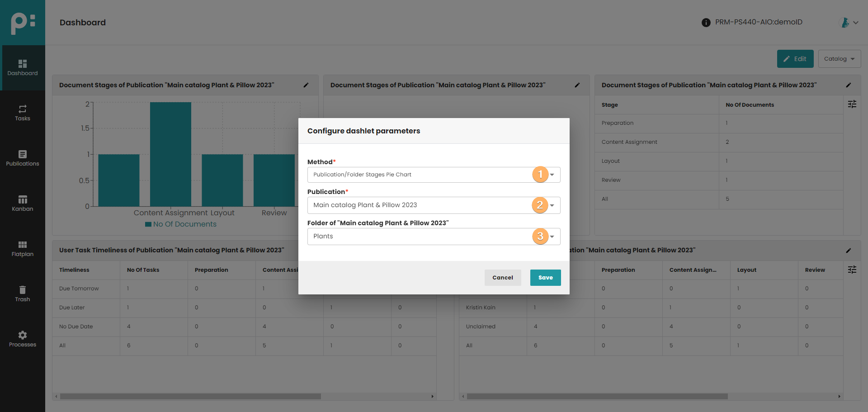Open Processes gear icon
This screenshot has height=412, width=868.
(22, 335)
